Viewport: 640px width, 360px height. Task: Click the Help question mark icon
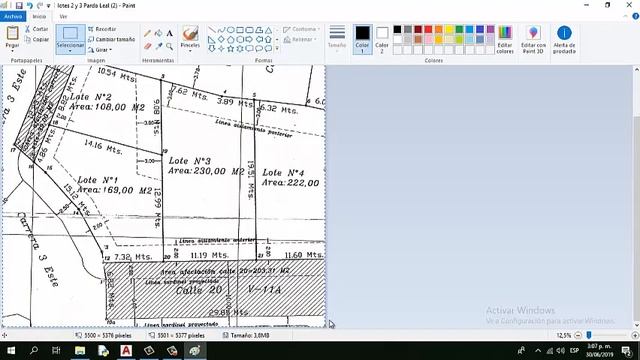coord(636,16)
